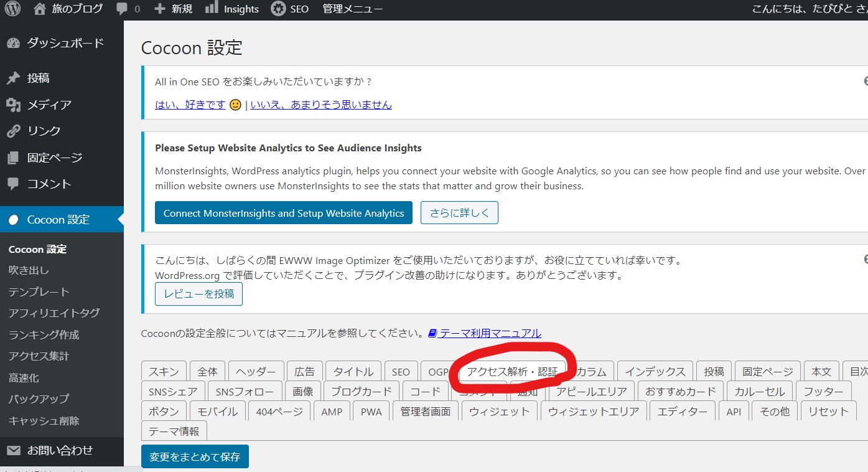Click the WordPress logo icon
This screenshot has width=868, height=472.
pos(12,9)
